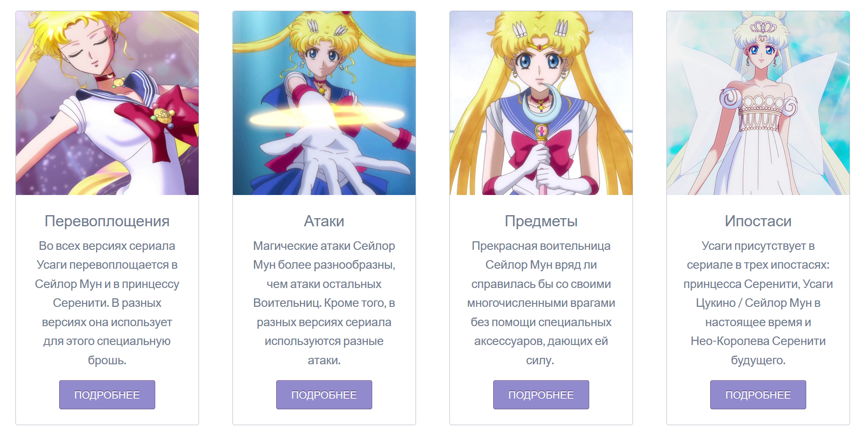868x435 pixels.
Task: Click the Атаки card image with outstretched hand
Action: pyautogui.click(x=324, y=103)
